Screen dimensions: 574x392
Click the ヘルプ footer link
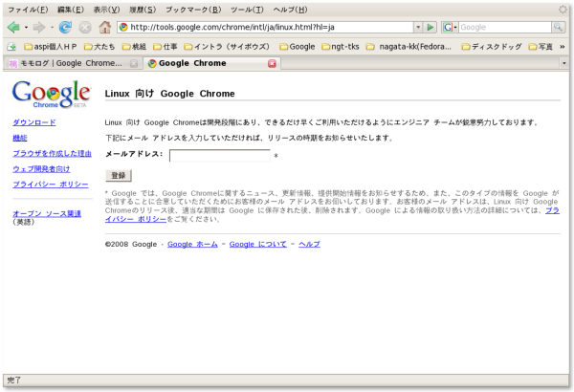coord(309,244)
